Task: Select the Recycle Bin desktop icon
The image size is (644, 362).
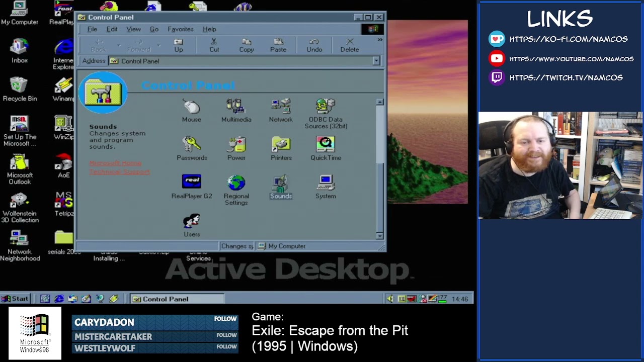Action: pyautogui.click(x=20, y=89)
